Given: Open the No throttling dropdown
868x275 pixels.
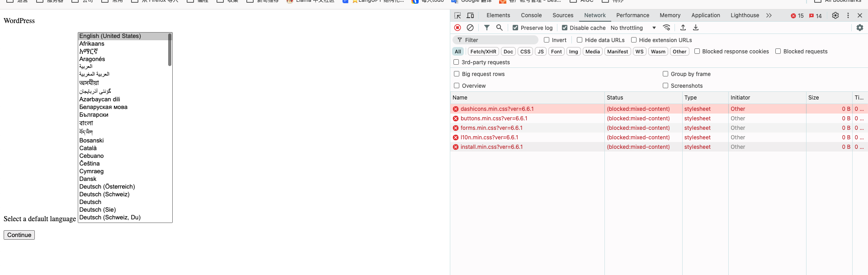Looking at the screenshot, I should (633, 28).
